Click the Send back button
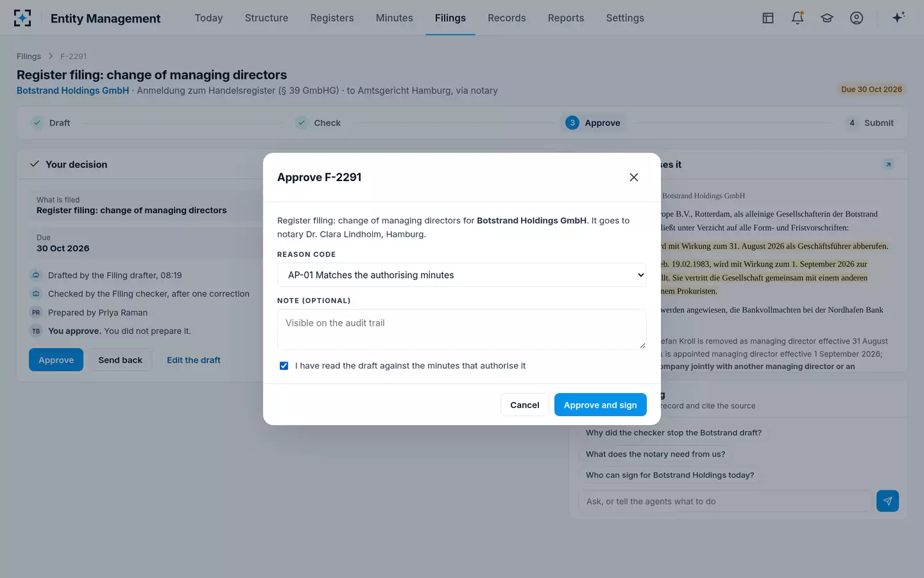The height and width of the screenshot is (578, 924). (x=120, y=360)
